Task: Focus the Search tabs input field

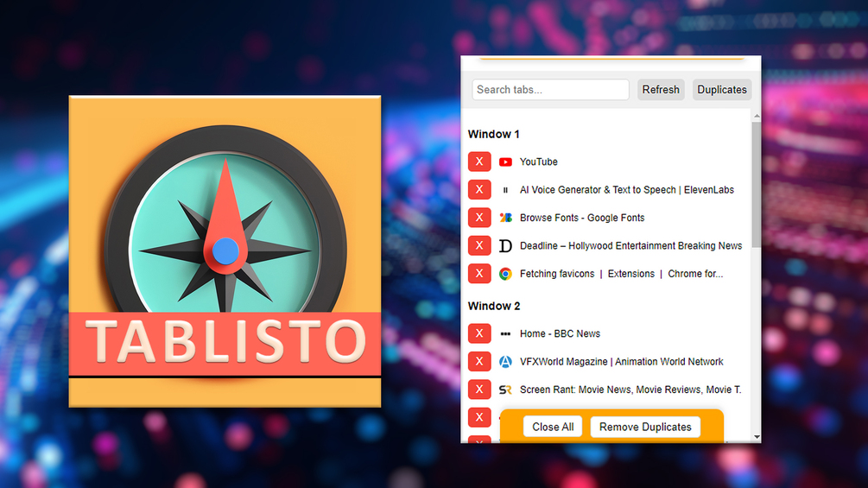Action: pyautogui.click(x=550, y=90)
